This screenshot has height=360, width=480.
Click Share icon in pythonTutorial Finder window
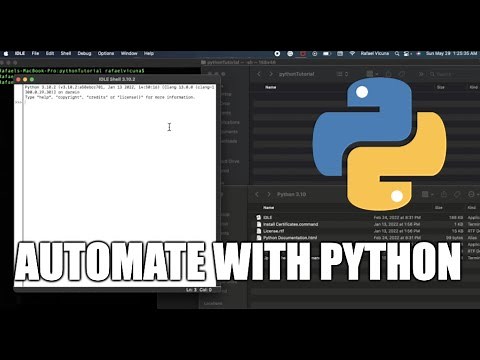(x=389, y=74)
